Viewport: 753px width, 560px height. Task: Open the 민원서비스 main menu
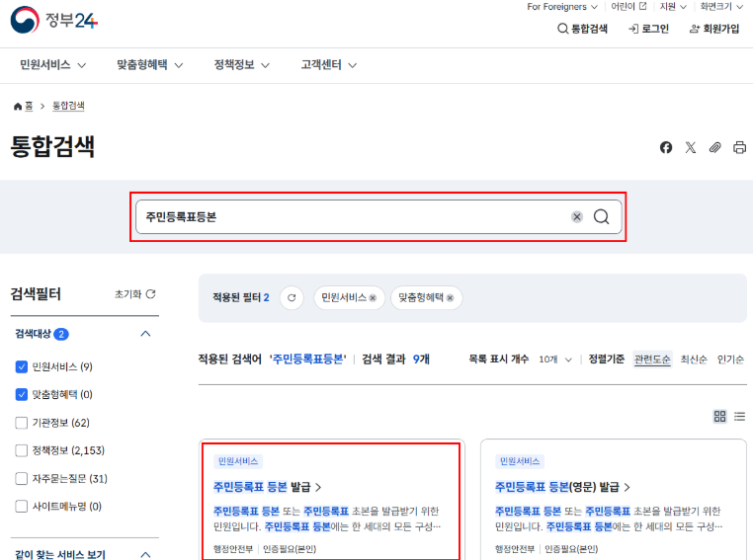pyautogui.click(x=52, y=64)
